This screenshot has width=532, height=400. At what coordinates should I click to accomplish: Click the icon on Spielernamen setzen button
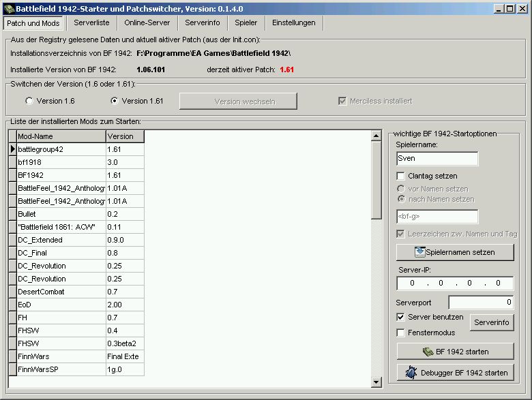coord(419,252)
